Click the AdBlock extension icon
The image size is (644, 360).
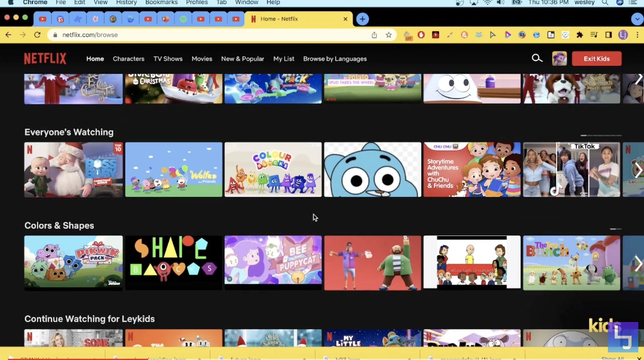tap(421, 35)
